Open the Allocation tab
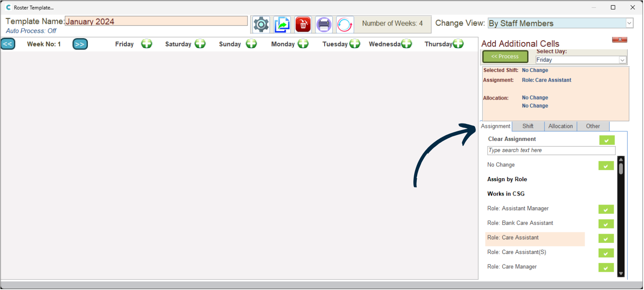Viewport: 644px width, 290px height. (560, 126)
